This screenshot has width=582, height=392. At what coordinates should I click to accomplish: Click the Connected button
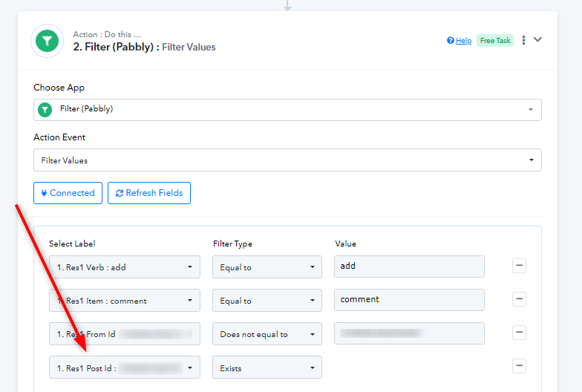pos(68,193)
